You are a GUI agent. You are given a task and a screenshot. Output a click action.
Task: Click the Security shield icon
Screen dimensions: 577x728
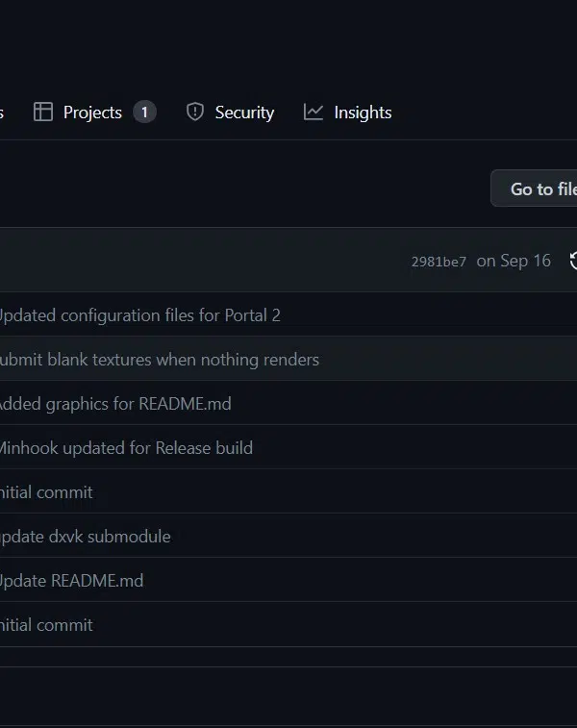[195, 112]
